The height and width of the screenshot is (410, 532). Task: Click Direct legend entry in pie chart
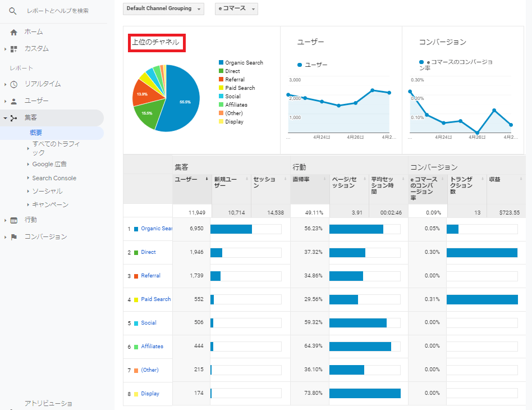(x=230, y=71)
